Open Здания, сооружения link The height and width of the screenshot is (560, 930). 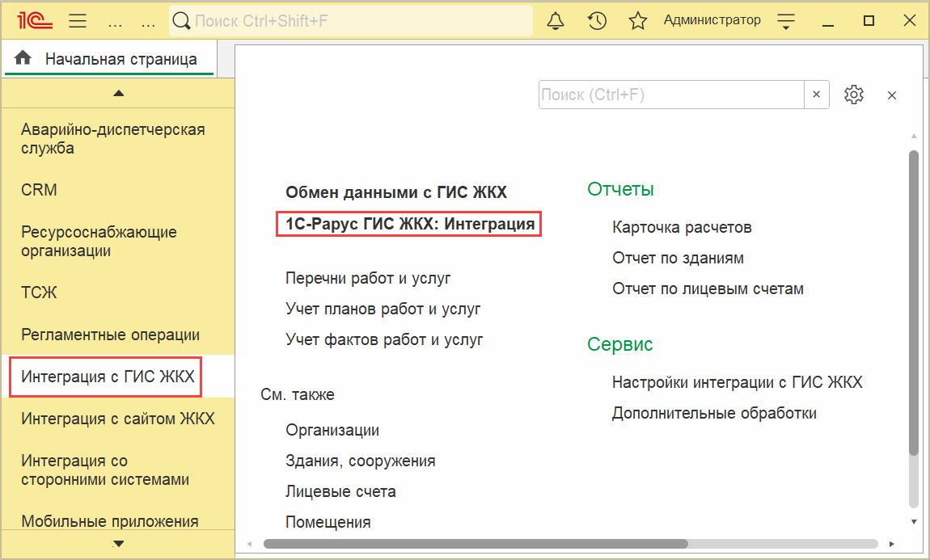[x=361, y=461]
